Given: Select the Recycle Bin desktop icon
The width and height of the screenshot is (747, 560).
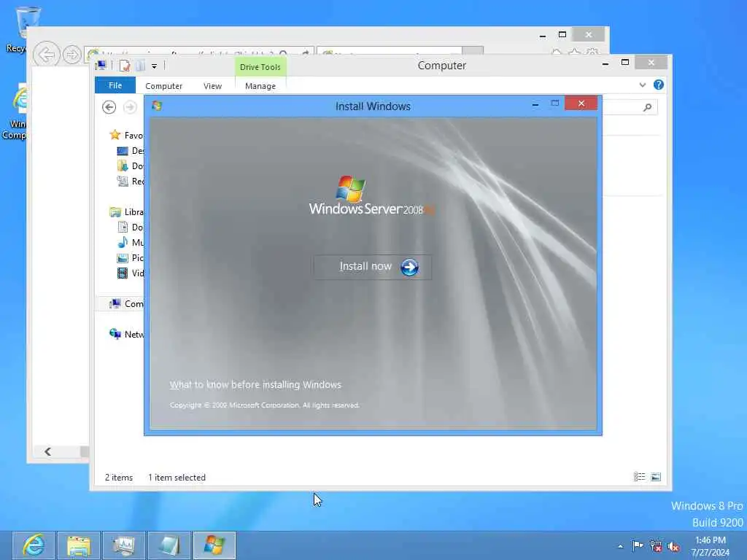Looking at the screenshot, I should tap(23, 29).
